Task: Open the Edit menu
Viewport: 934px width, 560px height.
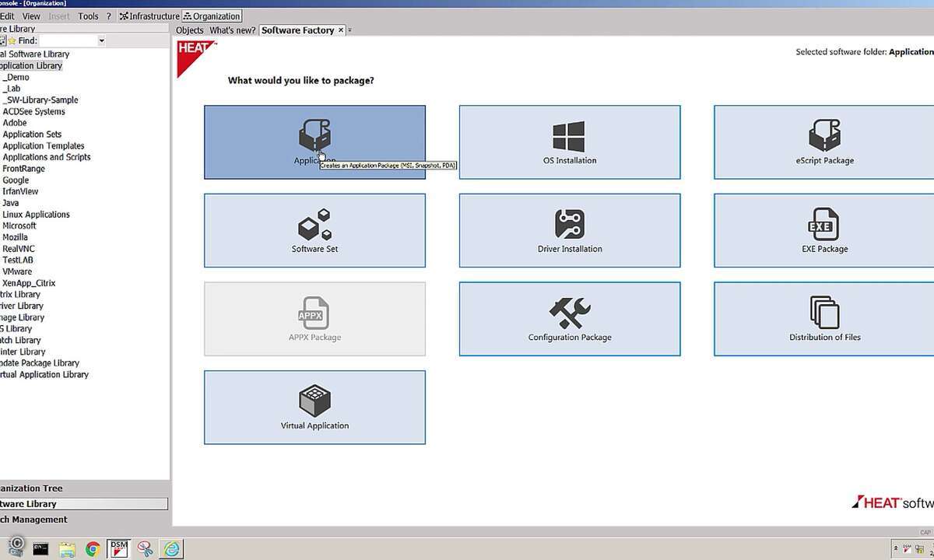Action: (x=7, y=16)
